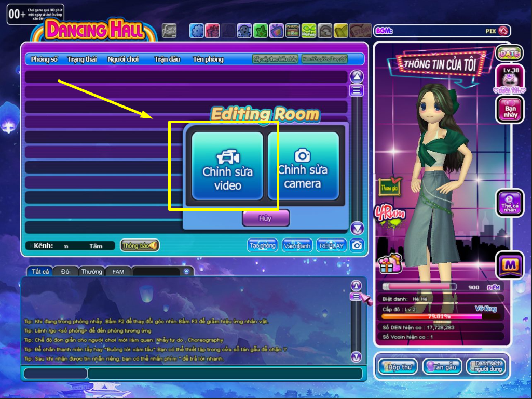Toggle the sort by dance mode filter
The width and height of the screenshot is (532, 399).
click(275, 59)
